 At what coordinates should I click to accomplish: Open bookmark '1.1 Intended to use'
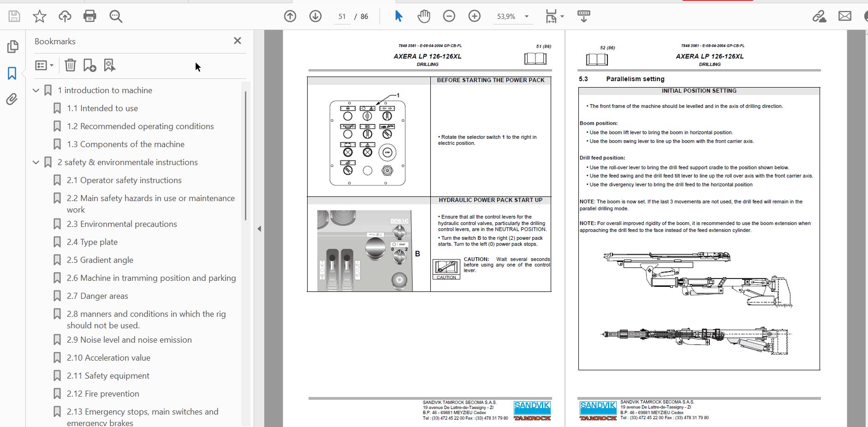click(102, 108)
